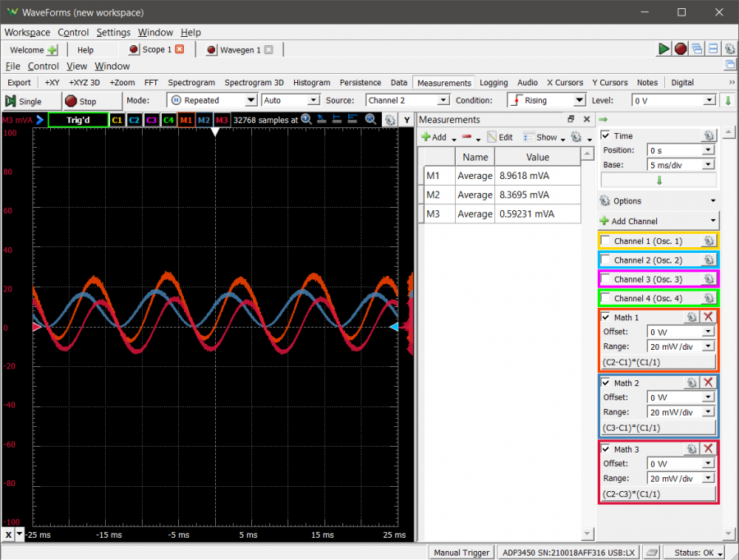Click Edit in Measurements toolbar
The image size is (739, 560).
[500, 137]
